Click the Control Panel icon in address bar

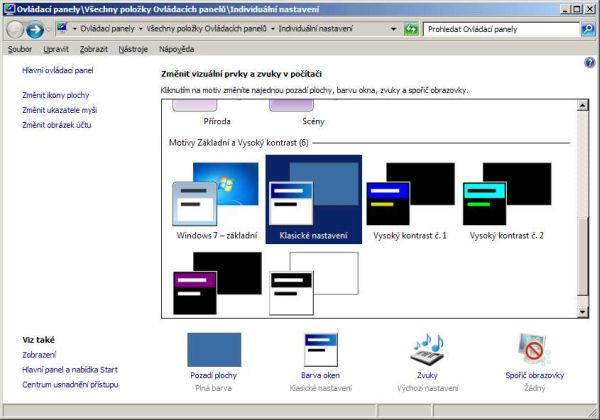tap(62, 28)
